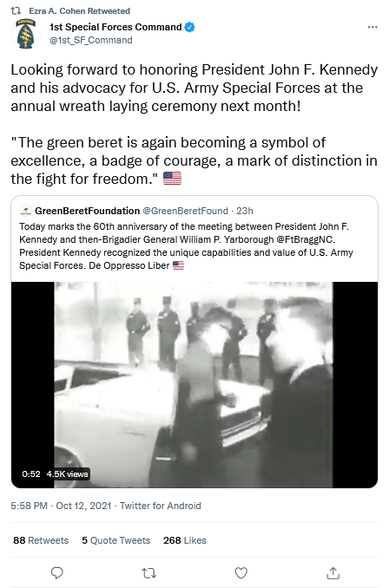Like the tweet with the heart icon

click(x=241, y=572)
